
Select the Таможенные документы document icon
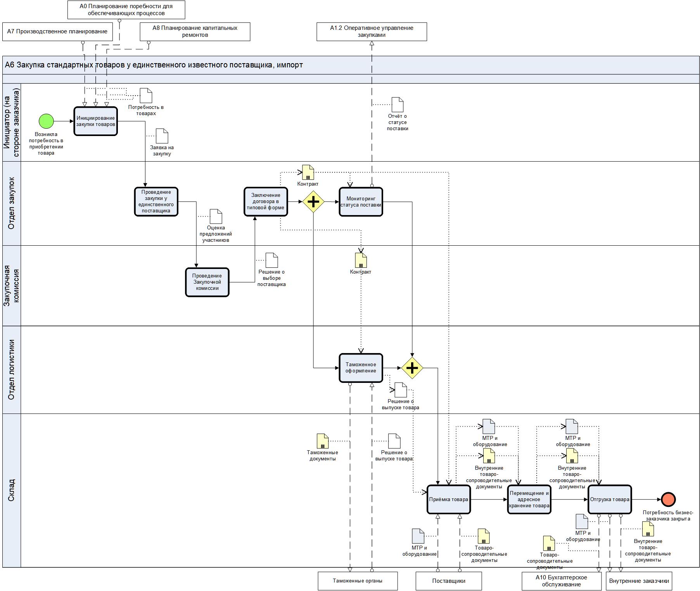[323, 441]
